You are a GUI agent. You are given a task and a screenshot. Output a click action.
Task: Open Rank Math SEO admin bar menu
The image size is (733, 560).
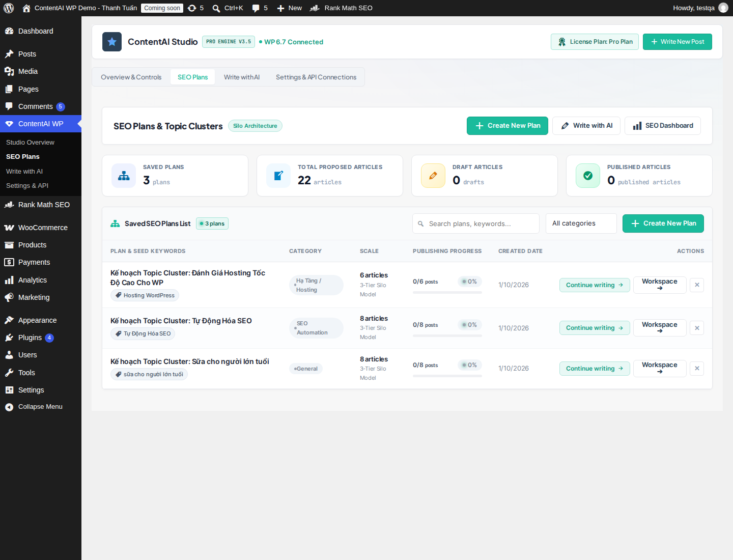point(341,8)
